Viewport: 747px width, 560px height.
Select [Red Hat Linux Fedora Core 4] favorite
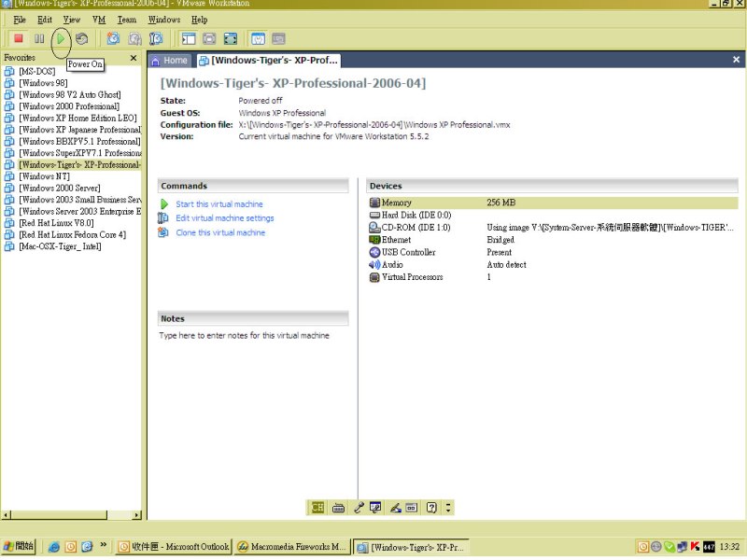coord(73,235)
